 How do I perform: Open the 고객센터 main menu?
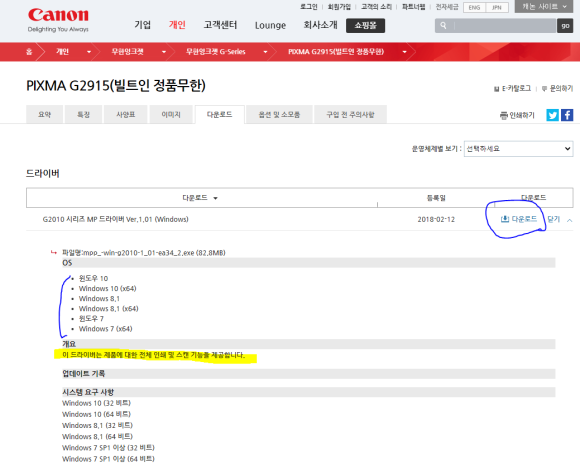[x=220, y=25]
